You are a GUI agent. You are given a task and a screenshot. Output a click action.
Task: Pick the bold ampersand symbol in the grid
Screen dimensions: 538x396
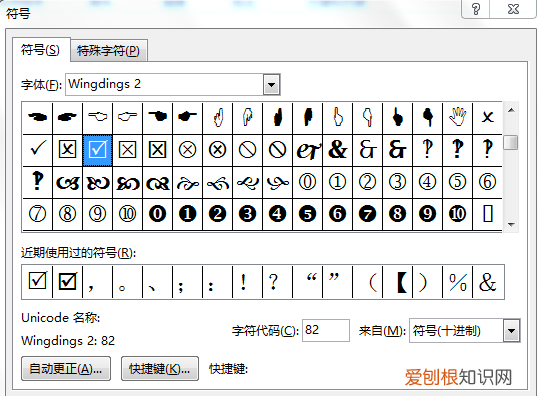tap(337, 150)
